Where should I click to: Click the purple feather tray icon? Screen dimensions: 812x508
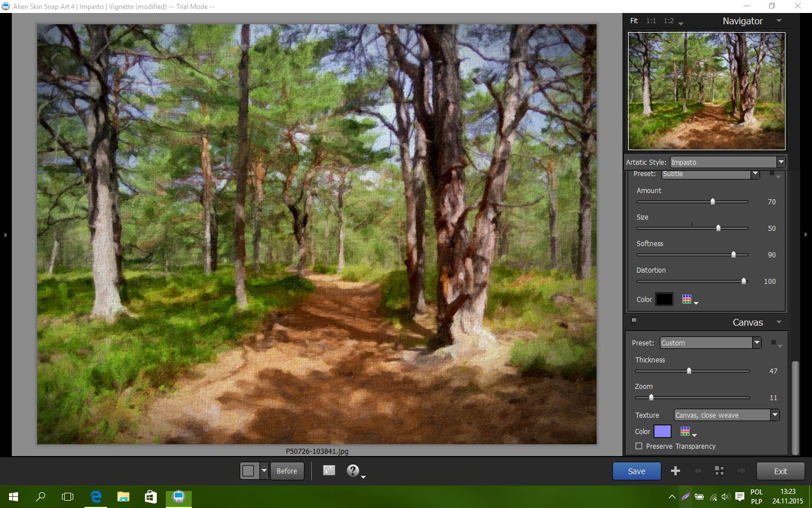tap(685, 497)
